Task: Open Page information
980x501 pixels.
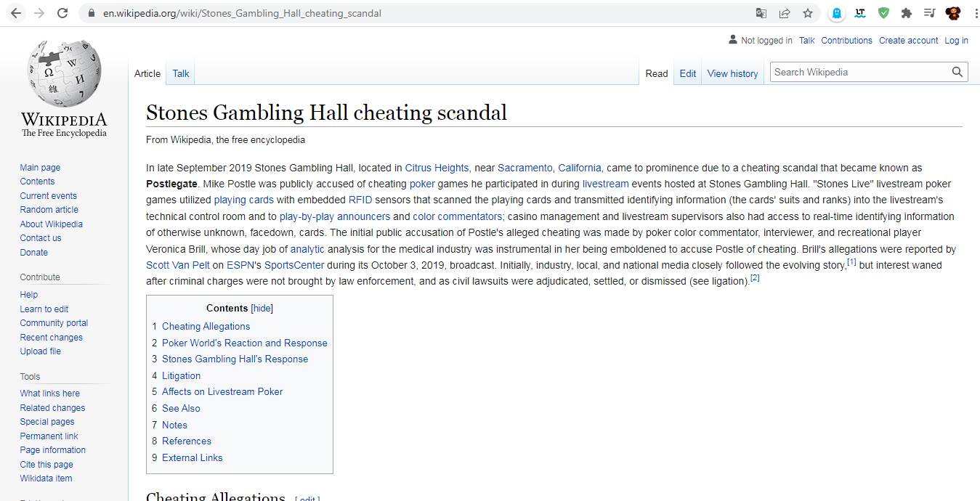Action: [x=53, y=450]
